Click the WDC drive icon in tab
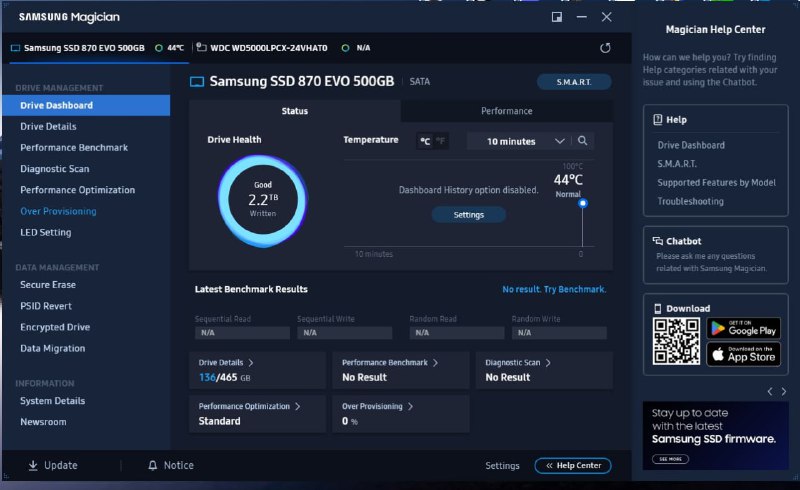800x490 pixels. coord(202,47)
